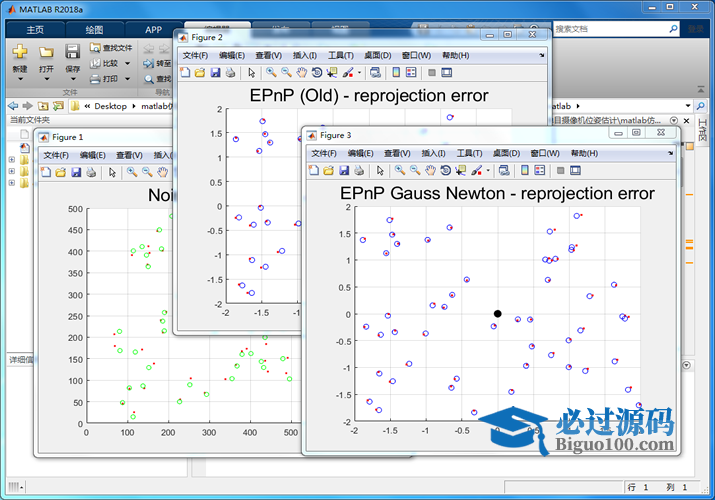Click New Figure icon in Figure 2 toolbar

click(185, 72)
